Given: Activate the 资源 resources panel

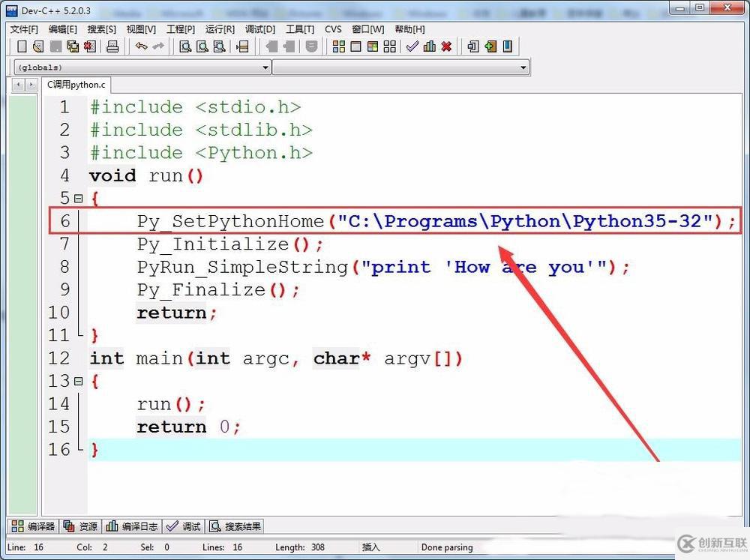Looking at the screenshot, I should (x=80, y=526).
